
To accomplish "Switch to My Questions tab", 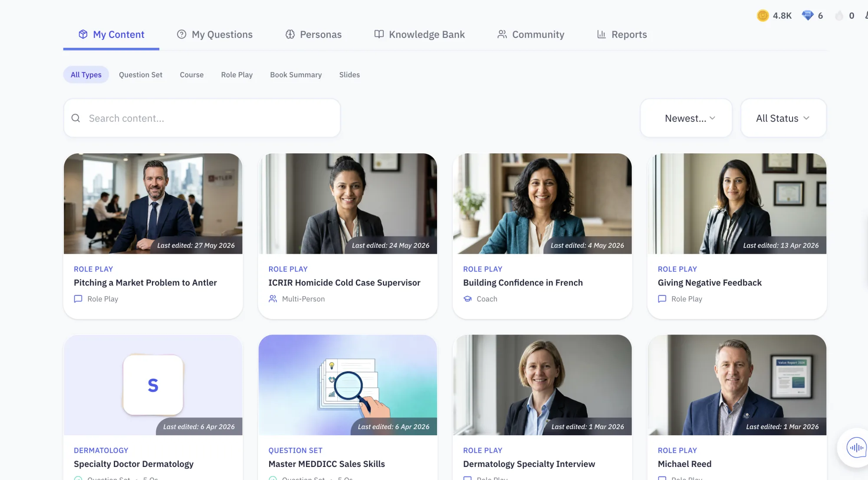I will [214, 34].
